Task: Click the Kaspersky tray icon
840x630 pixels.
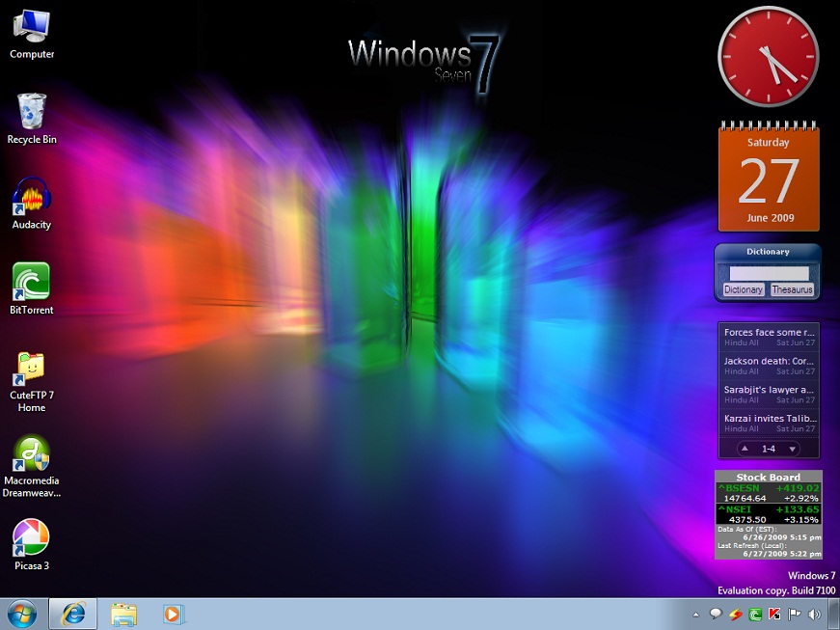Action: tap(774, 614)
